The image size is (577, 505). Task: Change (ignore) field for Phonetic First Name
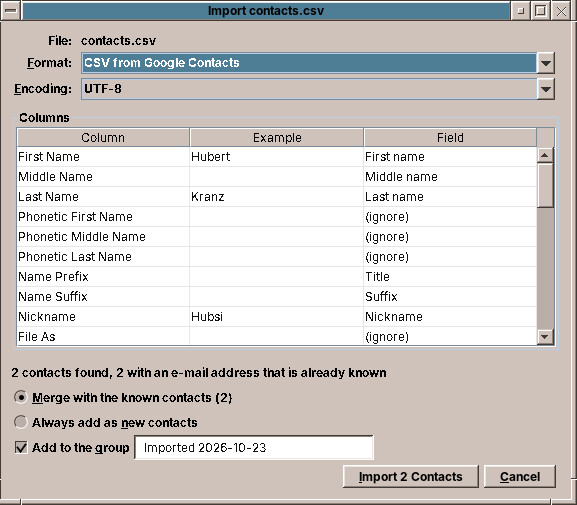pos(450,217)
